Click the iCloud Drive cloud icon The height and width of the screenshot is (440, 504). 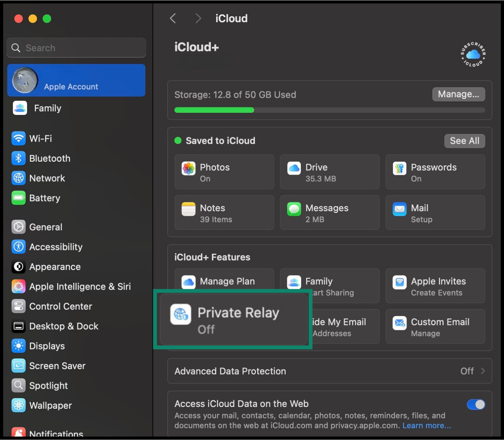294,168
